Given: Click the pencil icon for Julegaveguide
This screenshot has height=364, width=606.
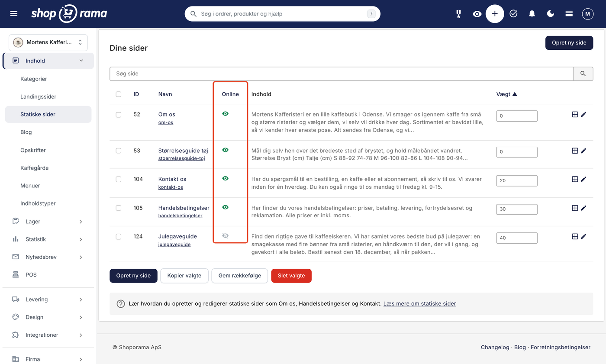Looking at the screenshot, I should pyautogui.click(x=583, y=236).
